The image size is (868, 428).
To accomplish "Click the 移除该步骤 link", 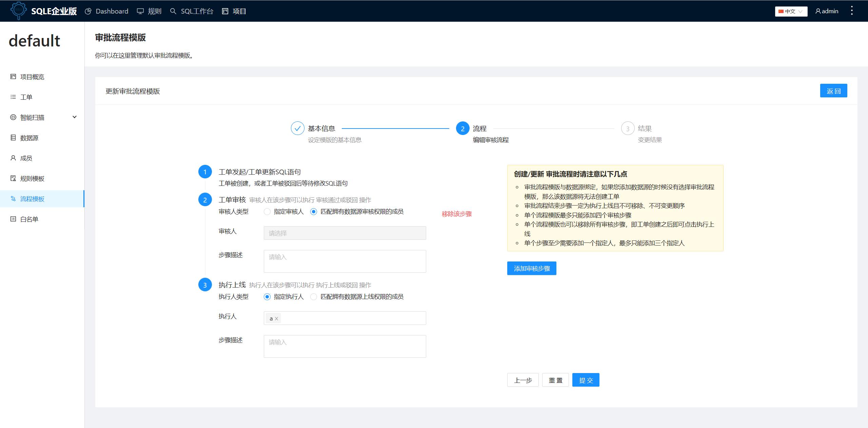I will point(457,214).
